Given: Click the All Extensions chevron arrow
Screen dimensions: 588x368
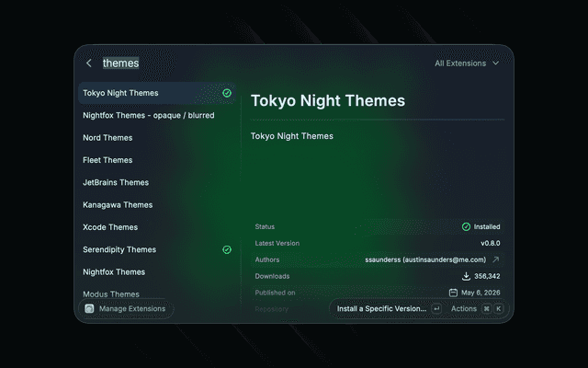Looking at the screenshot, I should 496,63.
